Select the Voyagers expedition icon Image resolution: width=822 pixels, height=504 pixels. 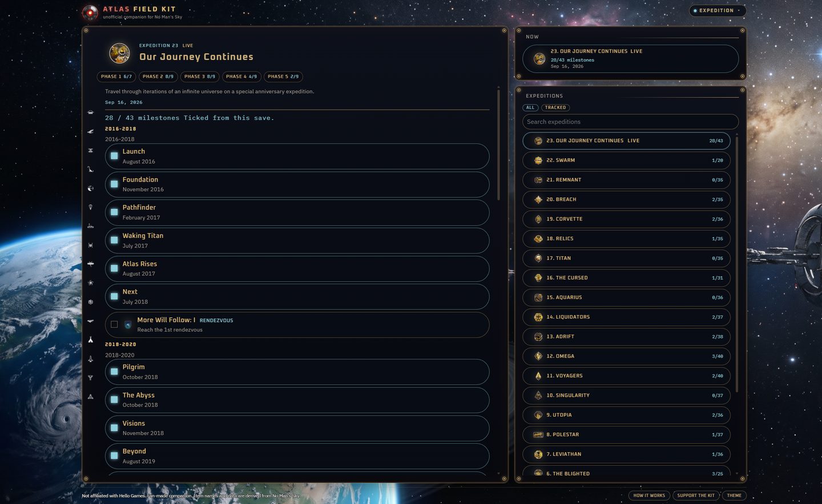point(538,376)
